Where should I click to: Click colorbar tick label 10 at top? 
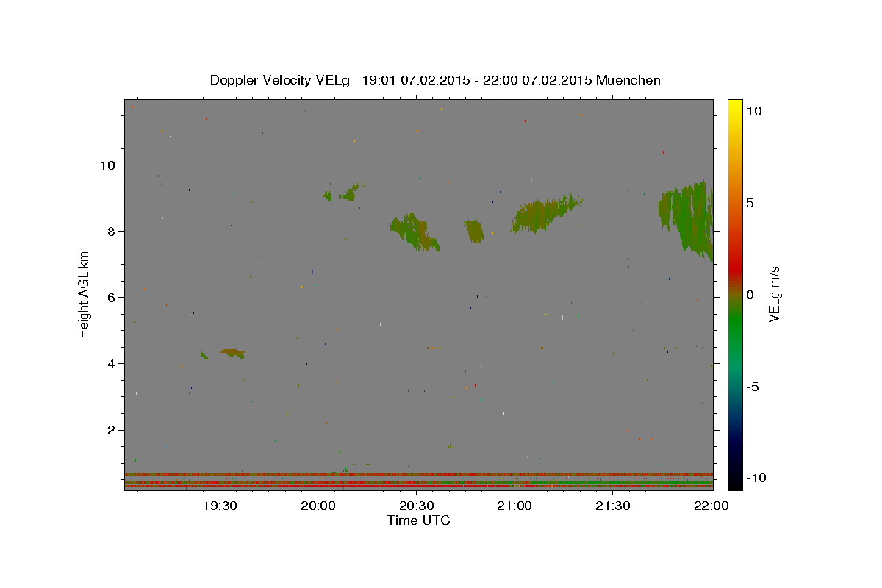click(x=754, y=111)
